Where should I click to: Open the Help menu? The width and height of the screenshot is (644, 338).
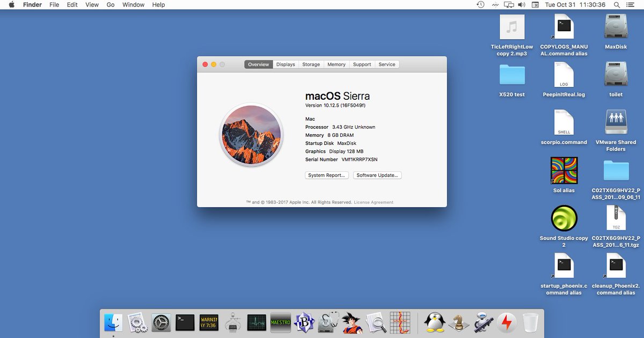[158, 5]
